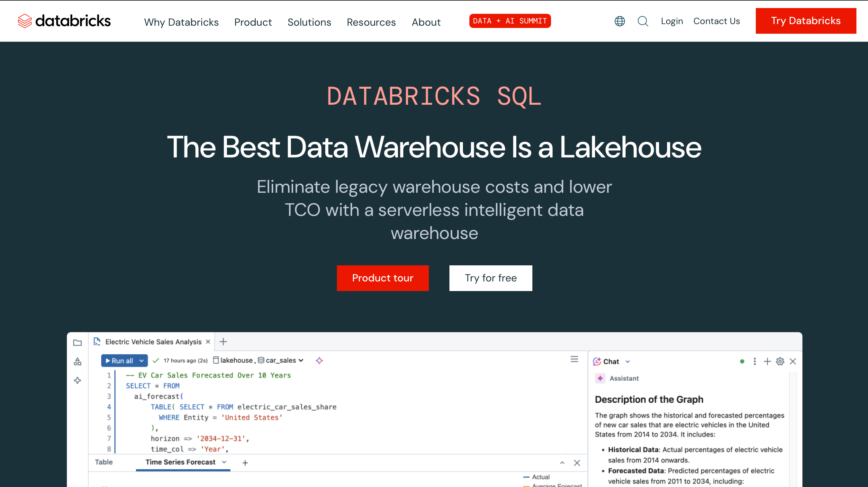The image size is (868, 487).
Task: Click the Product tour button
Action: (x=383, y=278)
